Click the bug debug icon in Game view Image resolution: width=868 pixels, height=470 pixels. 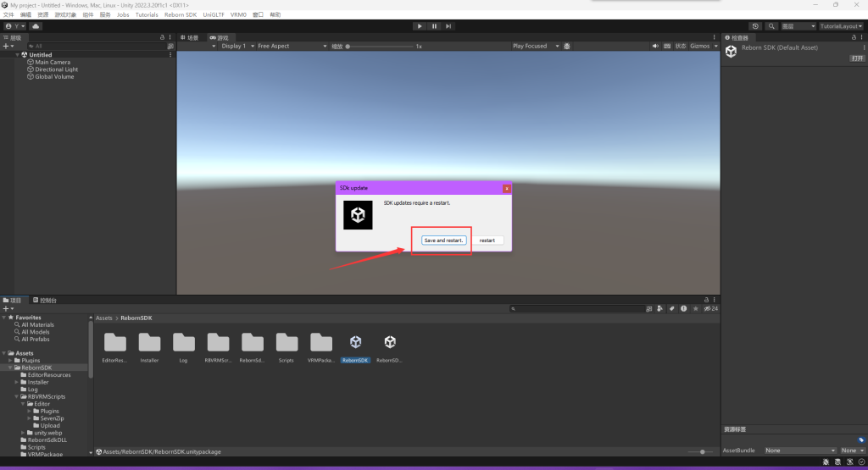567,46
